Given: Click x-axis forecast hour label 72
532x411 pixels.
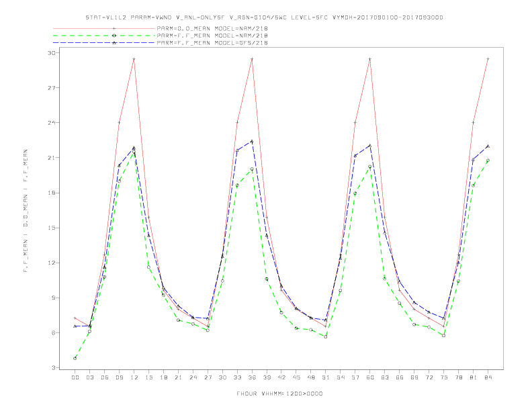Looking at the screenshot, I should [x=429, y=377].
